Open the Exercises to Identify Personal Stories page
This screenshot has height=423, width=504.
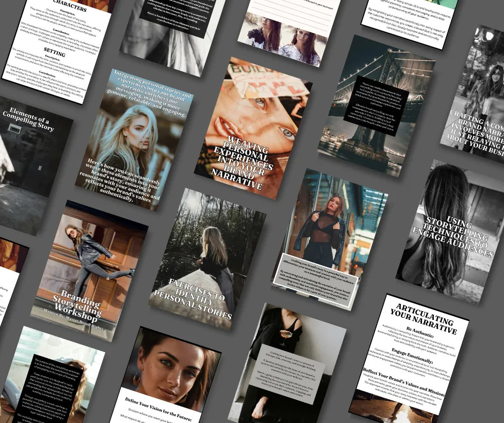pyautogui.click(x=207, y=259)
